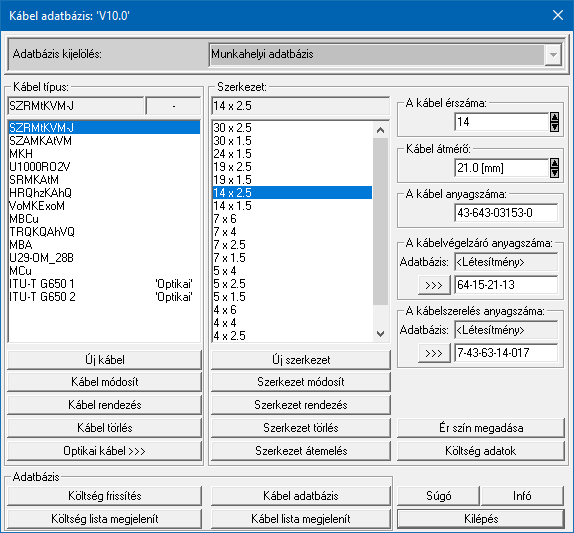Open Ér szín megadása

(481, 428)
